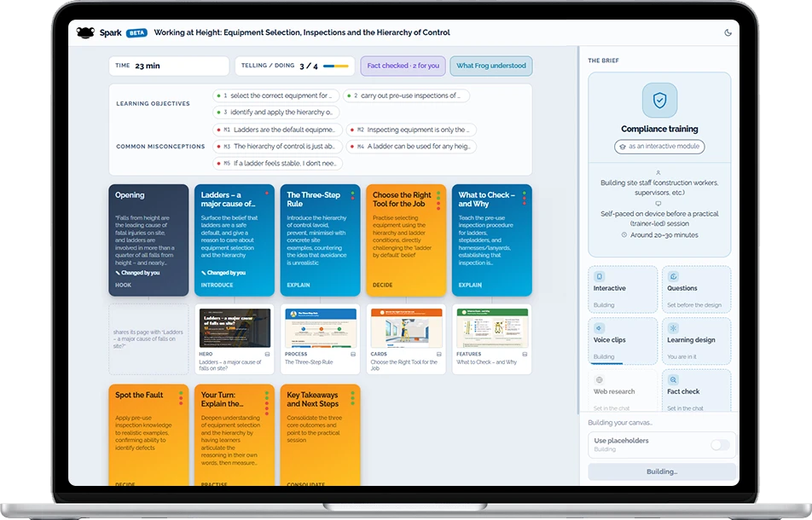This screenshot has height=520, width=812.
Task: Click the small icon beside the FEATURES label
Action: [525, 355]
